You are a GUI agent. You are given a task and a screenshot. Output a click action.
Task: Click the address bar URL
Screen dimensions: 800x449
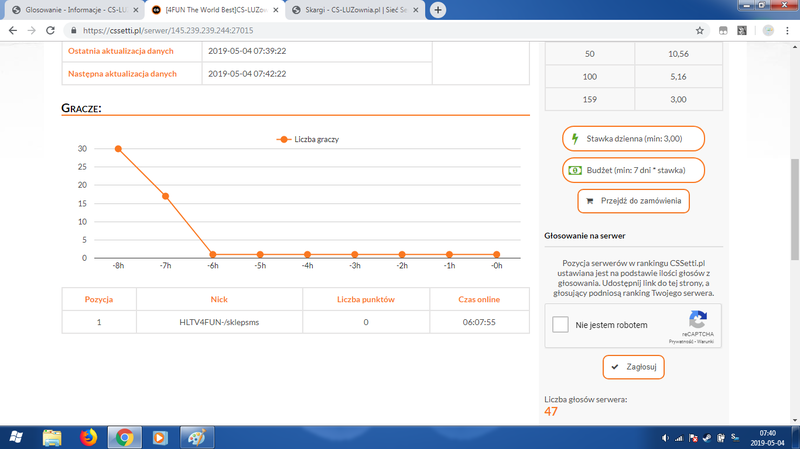pyautogui.click(x=300, y=30)
